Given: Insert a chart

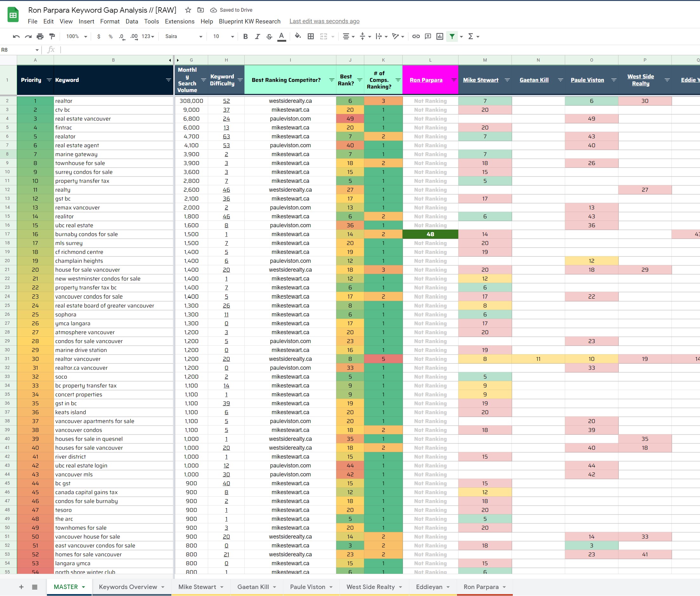Looking at the screenshot, I should (439, 36).
